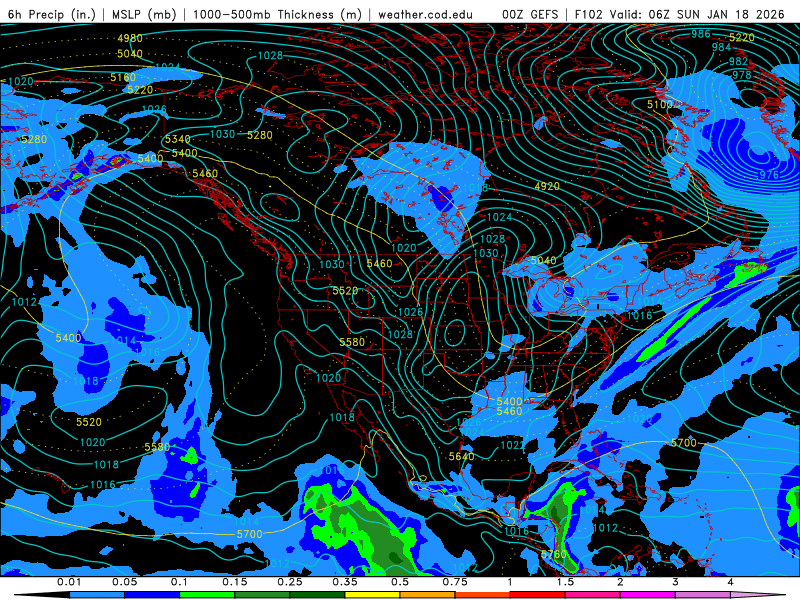Click the 0.05 legend value

click(x=124, y=582)
